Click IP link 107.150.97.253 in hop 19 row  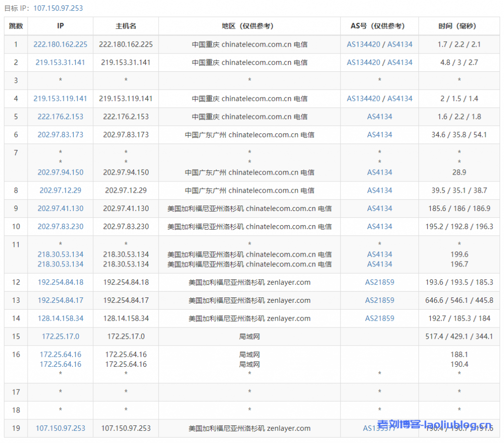(x=61, y=428)
